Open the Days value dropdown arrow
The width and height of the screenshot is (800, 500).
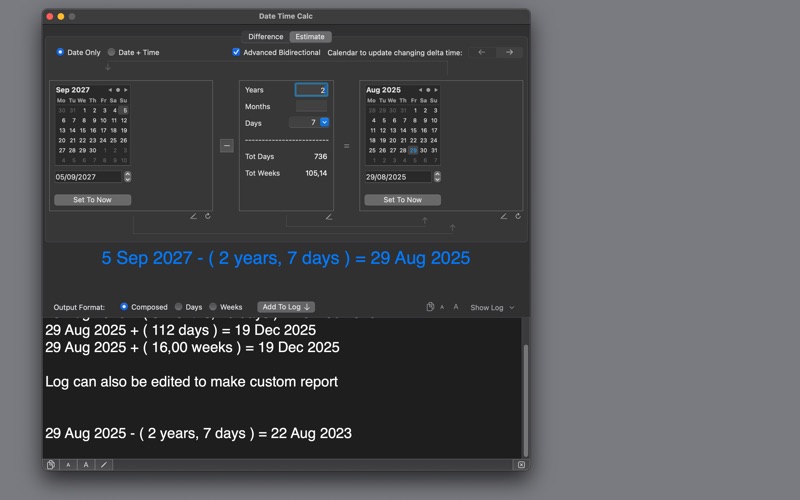[324, 122]
